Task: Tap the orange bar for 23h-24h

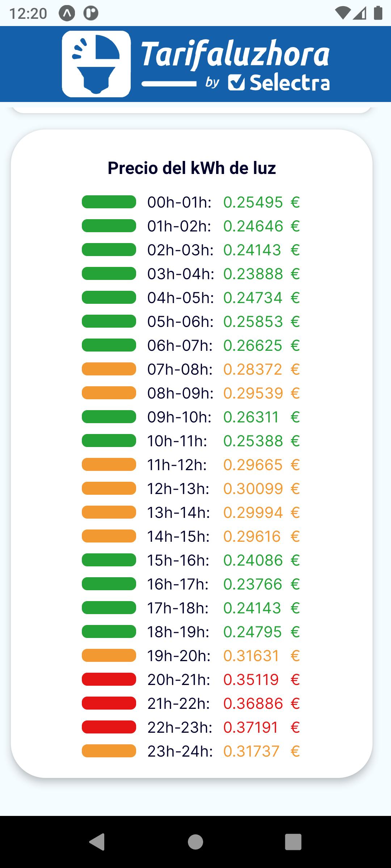Action: (109, 751)
